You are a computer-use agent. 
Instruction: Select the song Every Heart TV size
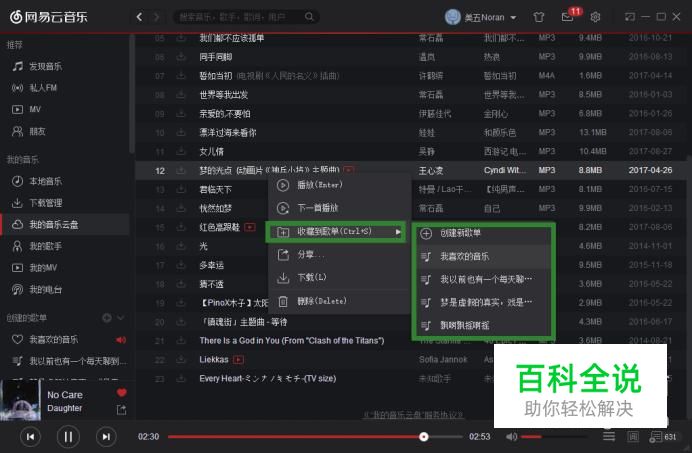click(267, 378)
